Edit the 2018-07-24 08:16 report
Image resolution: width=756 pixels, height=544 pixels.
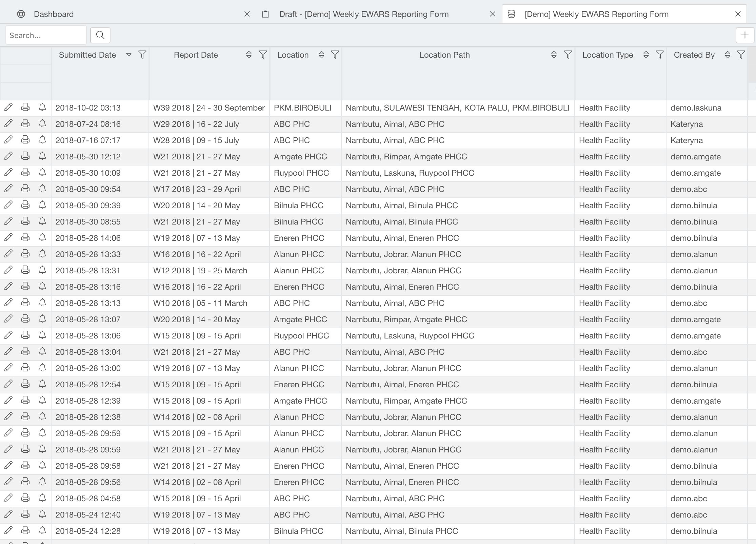coord(8,124)
